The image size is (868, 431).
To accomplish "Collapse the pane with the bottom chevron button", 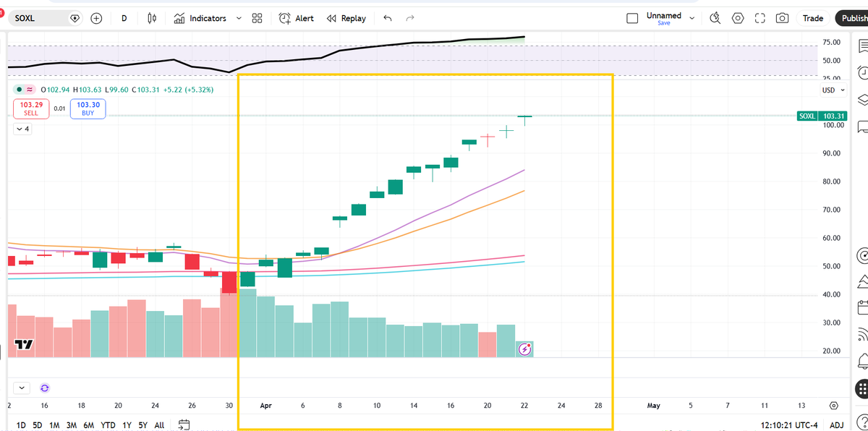I will click(22, 388).
